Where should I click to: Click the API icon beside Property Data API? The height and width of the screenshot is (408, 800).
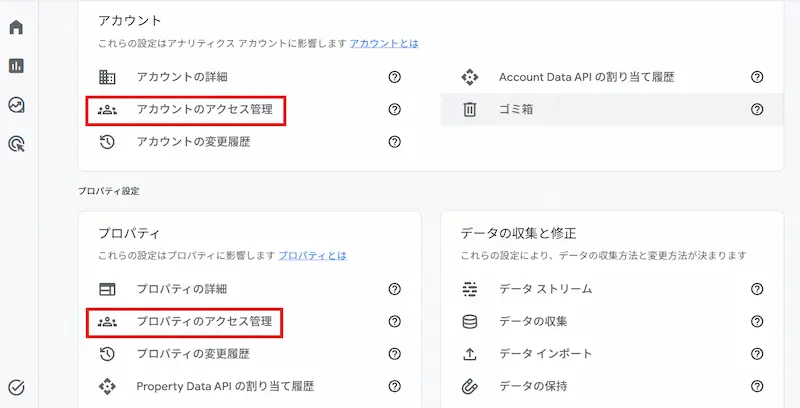107,387
